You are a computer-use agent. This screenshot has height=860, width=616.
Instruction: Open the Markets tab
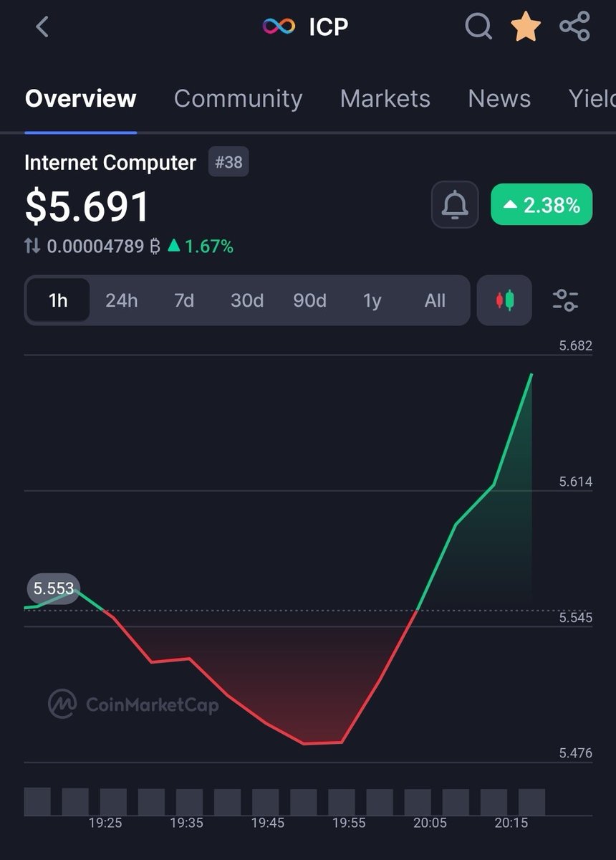385,99
